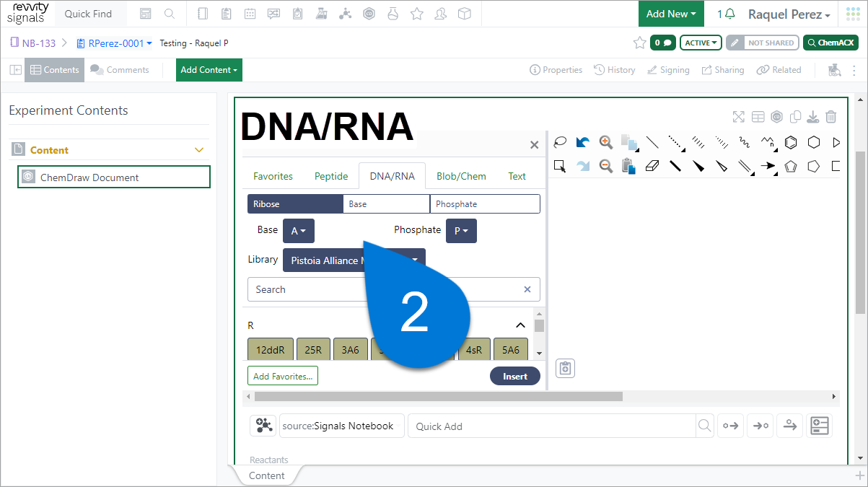868x487 pixels.
Task: Open the ACTIVE status dropdown
Action: coord(702,43)
